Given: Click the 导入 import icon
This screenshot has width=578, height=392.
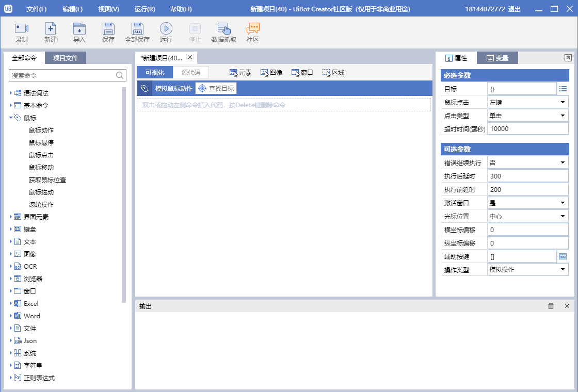Looking at the screenshot, I should [x=79, y=28].
